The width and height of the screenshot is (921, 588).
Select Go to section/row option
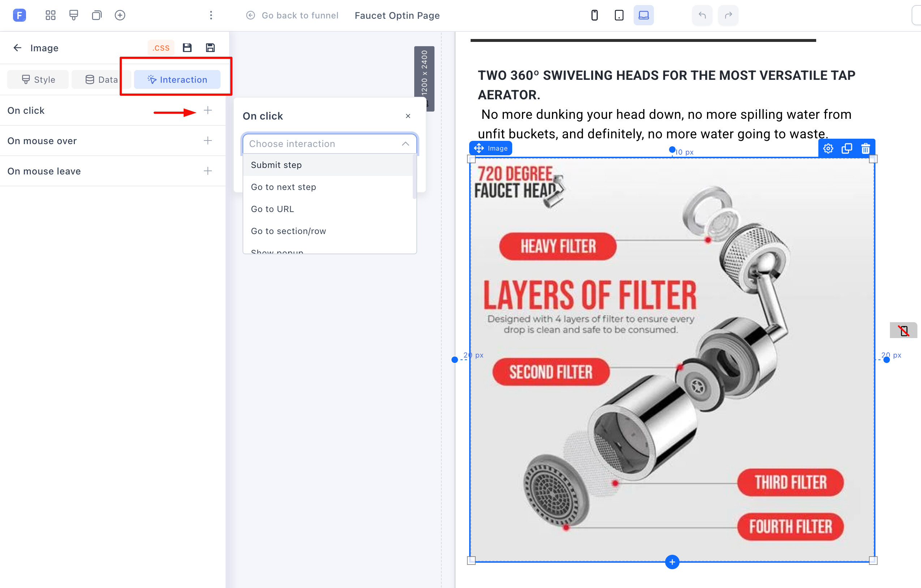click(x=328, y=231)
